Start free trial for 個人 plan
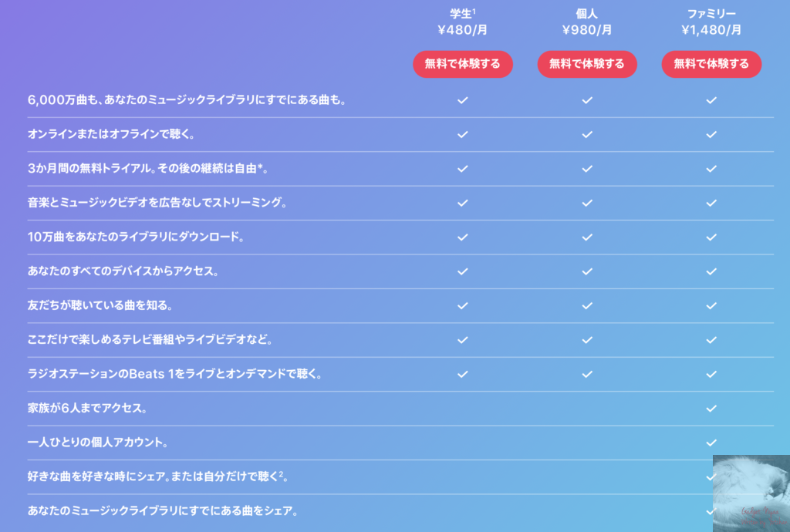This screenshot has width=790, height=532. 587,64
